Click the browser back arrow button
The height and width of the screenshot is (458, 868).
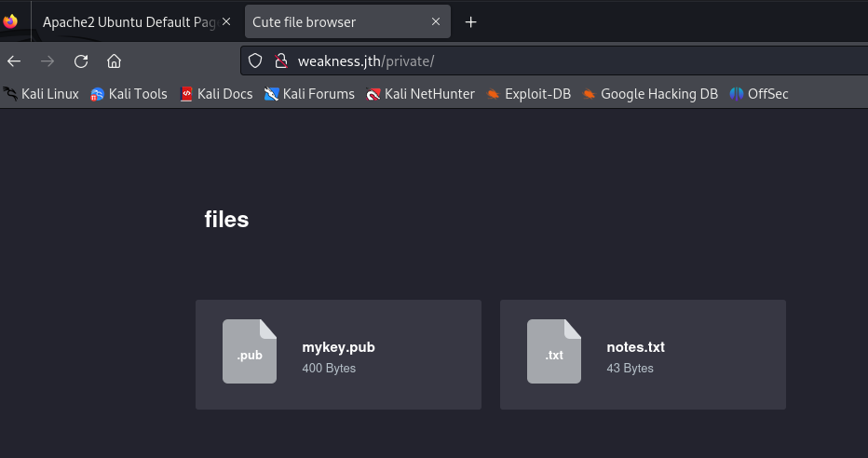point(14,61)
